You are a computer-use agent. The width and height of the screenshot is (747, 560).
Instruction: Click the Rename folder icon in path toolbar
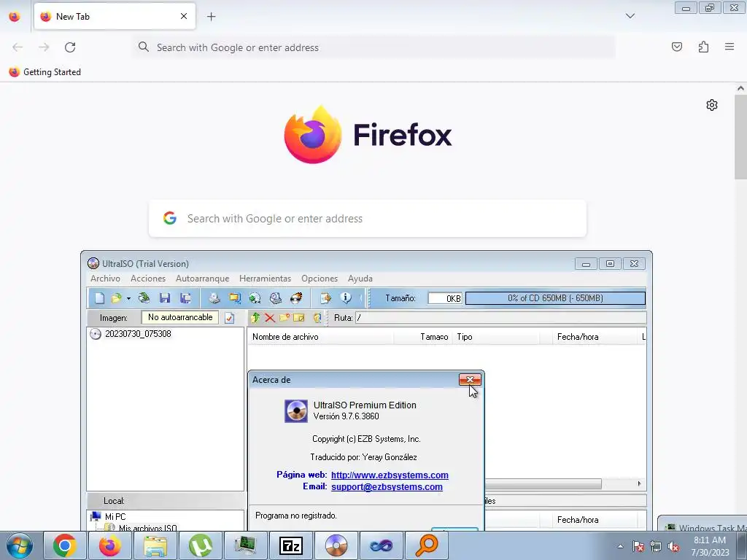[299, 318]
